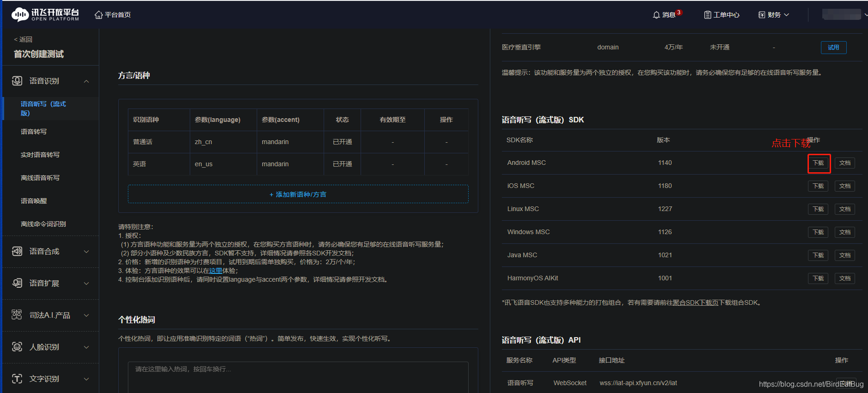The width and height of the screenshot is (868, 393).
Task: Download the HarmonyOS AIKit SDK
Action: pyautogui.click(x=818, y=278)
